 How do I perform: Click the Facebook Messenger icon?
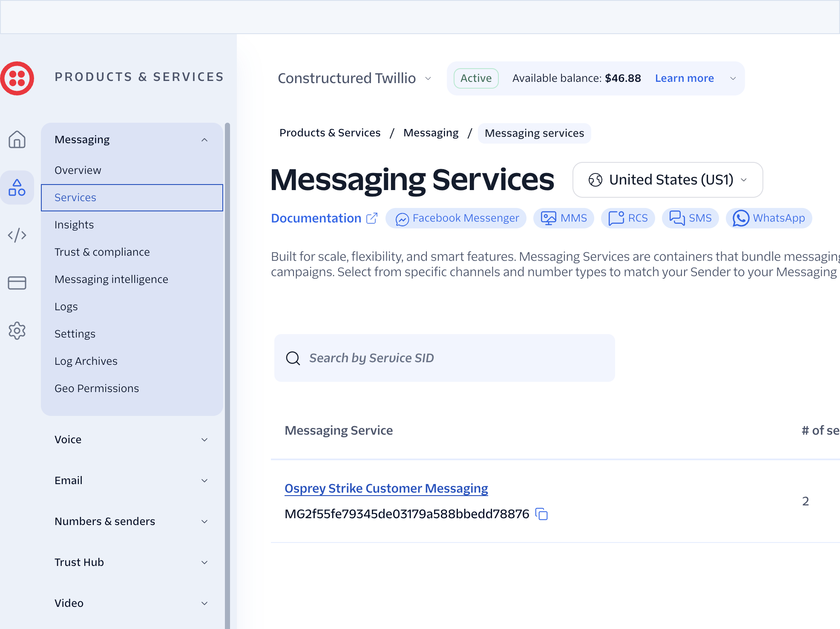(402, 219)
